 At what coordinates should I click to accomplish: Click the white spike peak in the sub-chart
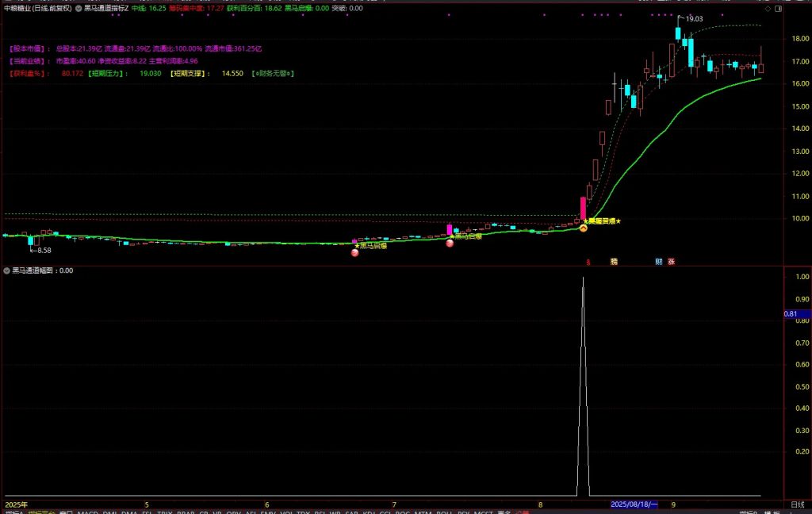583,278
